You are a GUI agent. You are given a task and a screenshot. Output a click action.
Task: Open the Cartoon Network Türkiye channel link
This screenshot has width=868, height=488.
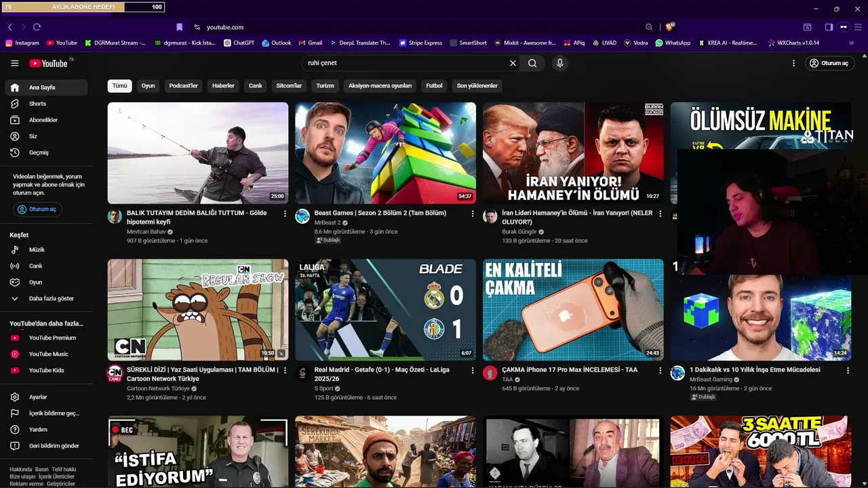tap(158, 389)
